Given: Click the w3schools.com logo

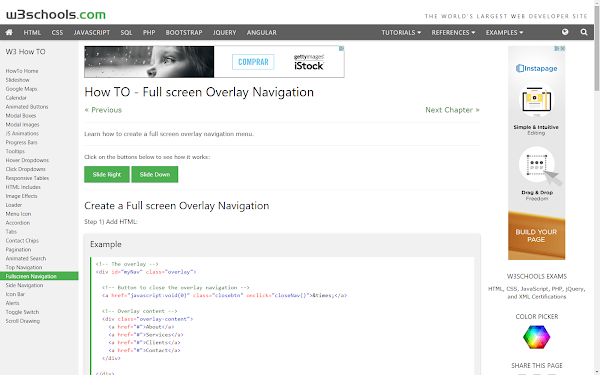Looking at the screenshot, I should pyautogui.click(x=56, y=15).
